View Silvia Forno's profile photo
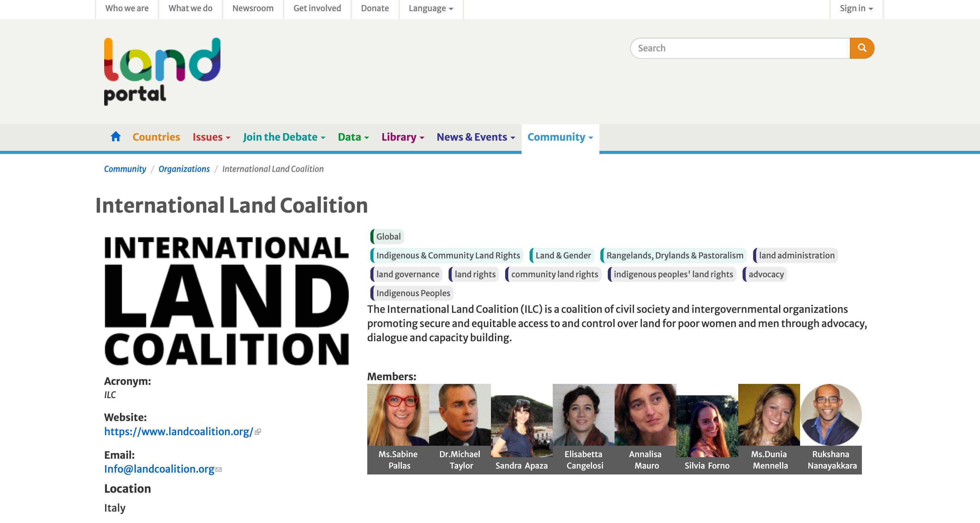980x523 pixels. [707, 426]
